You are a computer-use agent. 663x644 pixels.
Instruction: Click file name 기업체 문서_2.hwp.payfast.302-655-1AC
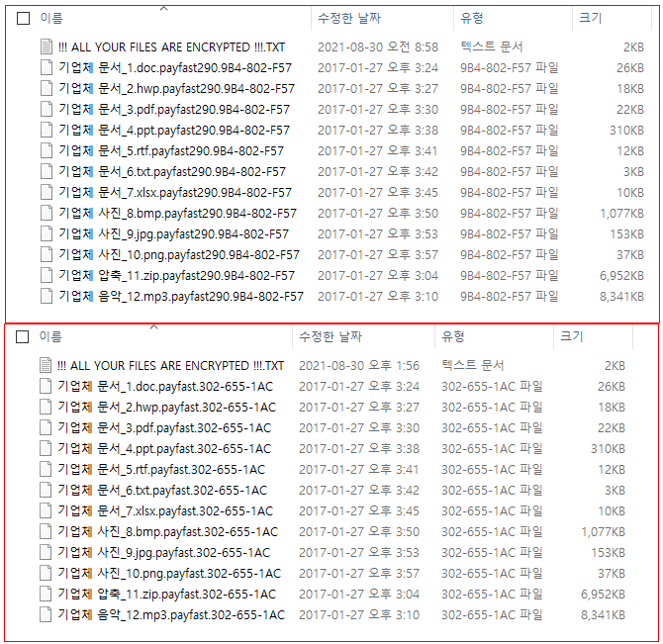(166, 407)
